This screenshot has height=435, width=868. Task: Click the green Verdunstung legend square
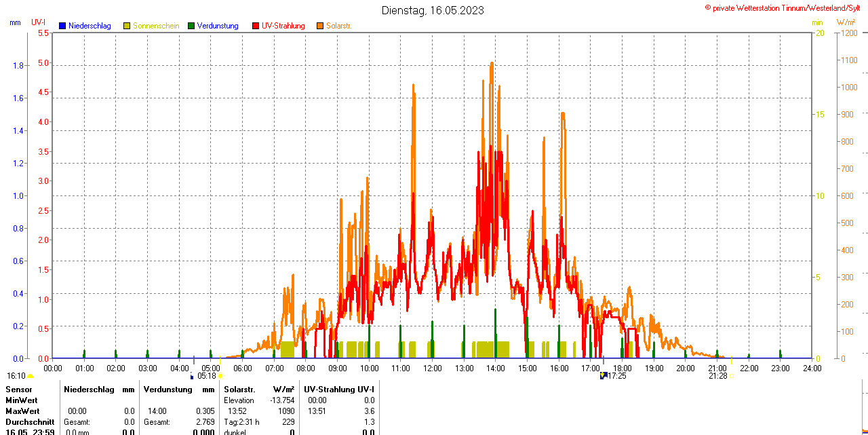(x=191, y=26)
